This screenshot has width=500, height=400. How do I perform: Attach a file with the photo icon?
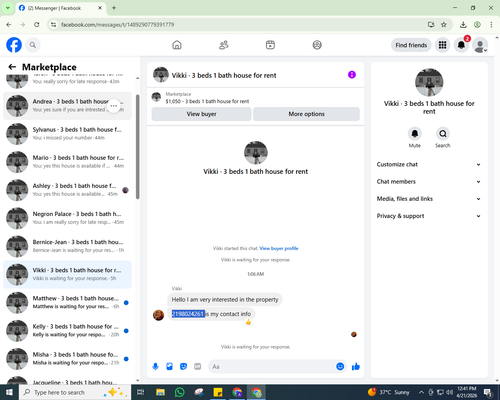coord(170,367)
